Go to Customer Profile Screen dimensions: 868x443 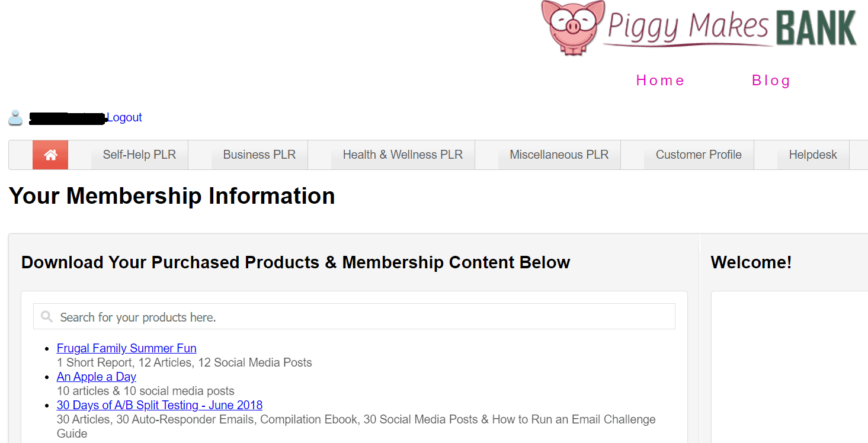pos(699,155)
